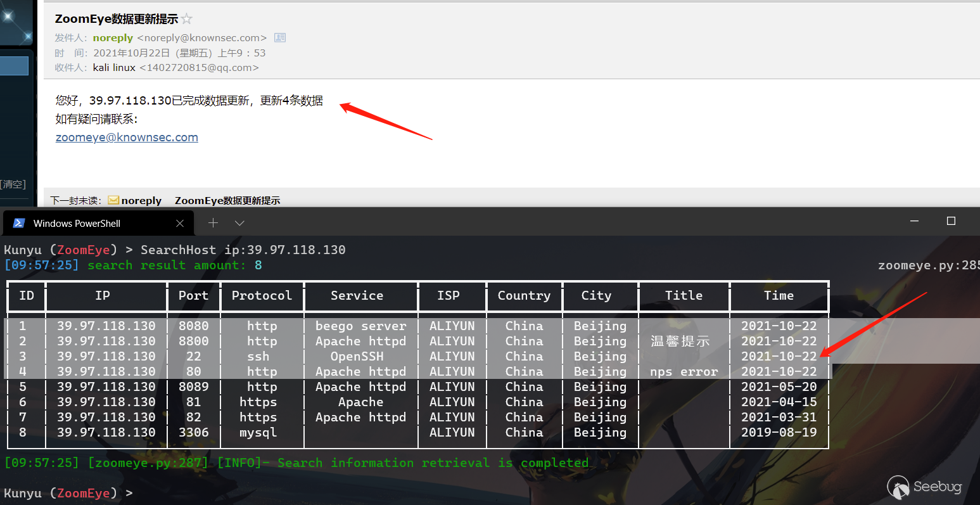Click the 2021-04-15 time cell
Viewport: 980px width, 505px height.
[x=779, y=402]
